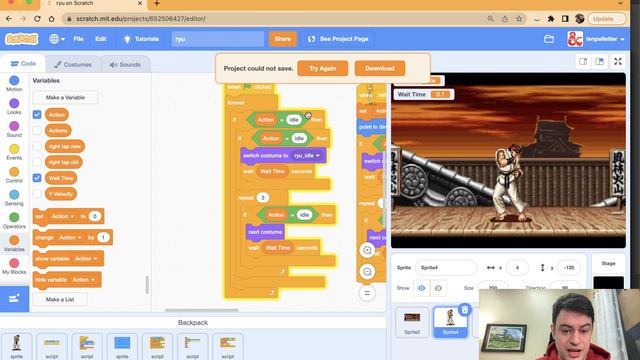Click the project title field ryu
The height and width of the screenshot is (360, 640).
[218, 39]
